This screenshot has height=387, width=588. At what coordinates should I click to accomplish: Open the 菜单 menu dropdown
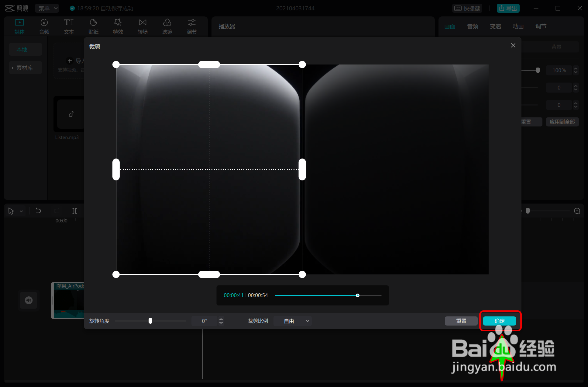[x=47, y=8]
